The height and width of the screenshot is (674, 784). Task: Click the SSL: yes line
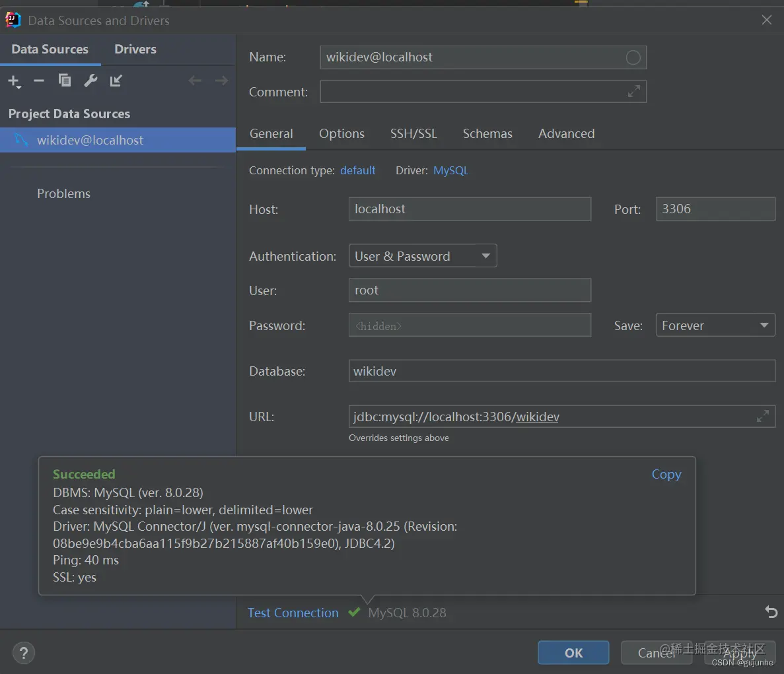point(75,577)
